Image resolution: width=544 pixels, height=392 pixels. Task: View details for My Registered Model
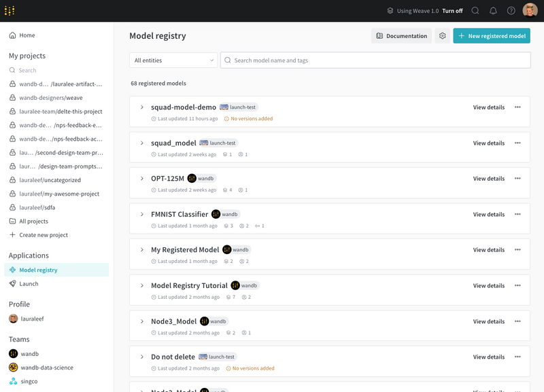point(488,249)
